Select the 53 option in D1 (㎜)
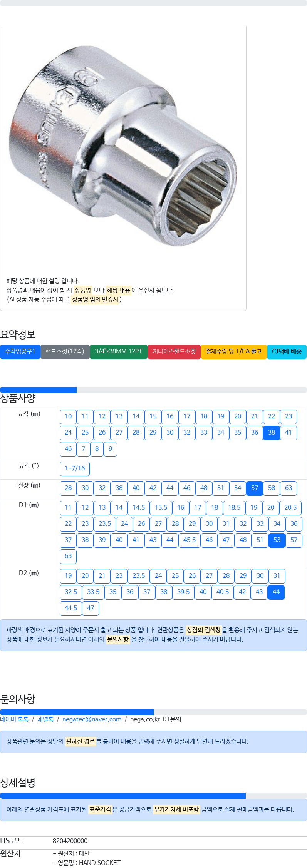Image resolution: width=307 pixels, height=868 pixels. click(x=277, y=540)
